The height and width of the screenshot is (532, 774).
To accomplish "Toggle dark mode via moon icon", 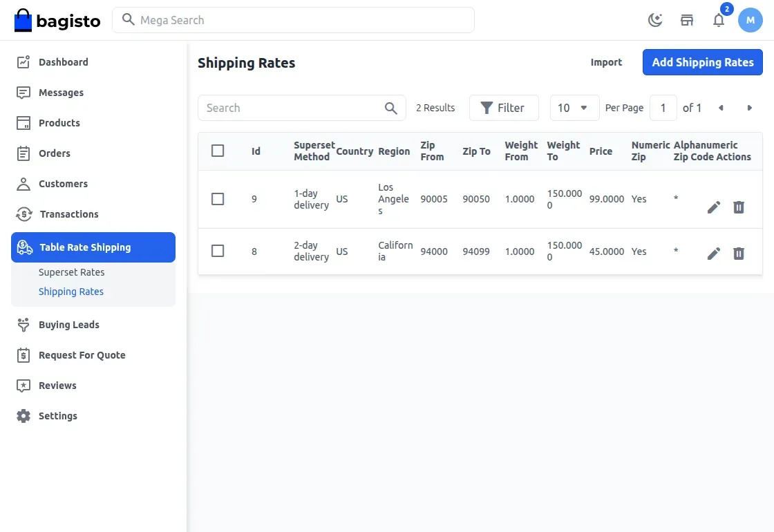I will tap(654, 20).
